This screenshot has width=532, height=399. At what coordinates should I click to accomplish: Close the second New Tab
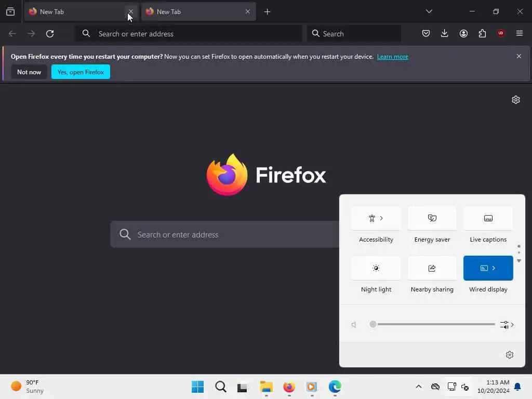click(248, 11)
